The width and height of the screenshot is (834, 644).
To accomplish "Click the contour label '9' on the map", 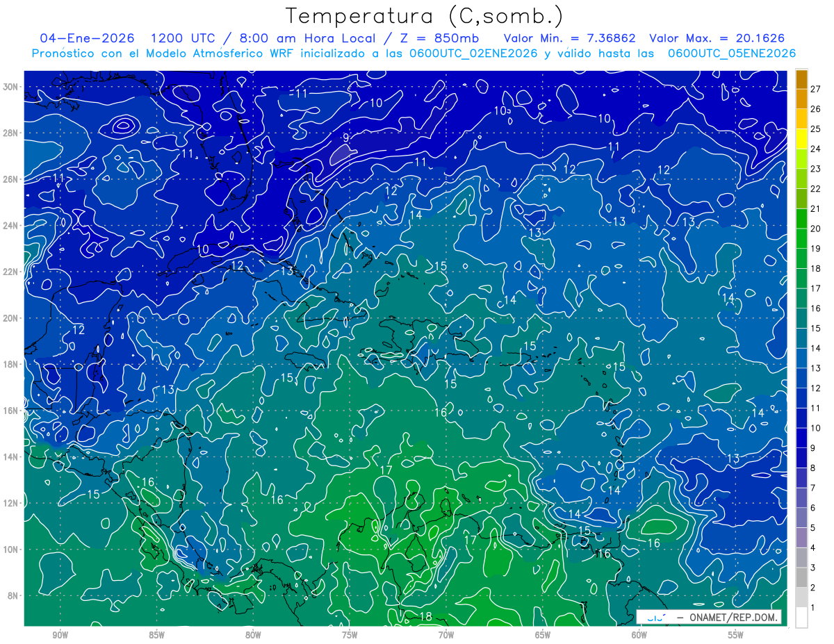I will click(345, 138).
